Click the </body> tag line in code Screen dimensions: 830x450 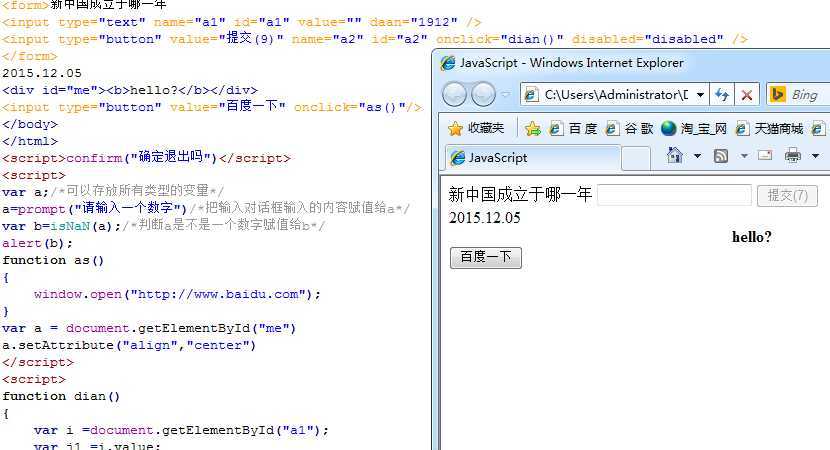click(30, 124)
